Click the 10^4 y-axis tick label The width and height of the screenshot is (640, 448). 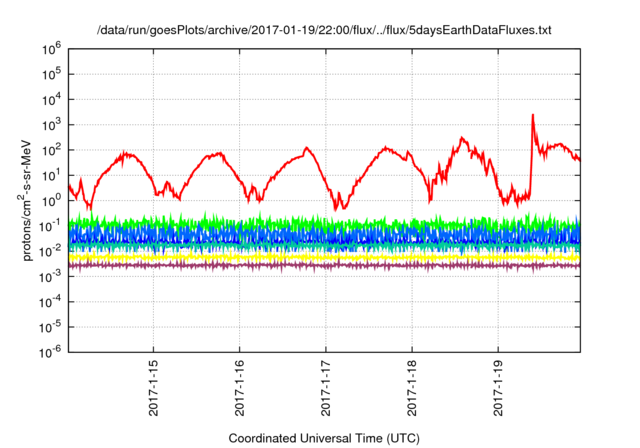click(x=51, y=99)
